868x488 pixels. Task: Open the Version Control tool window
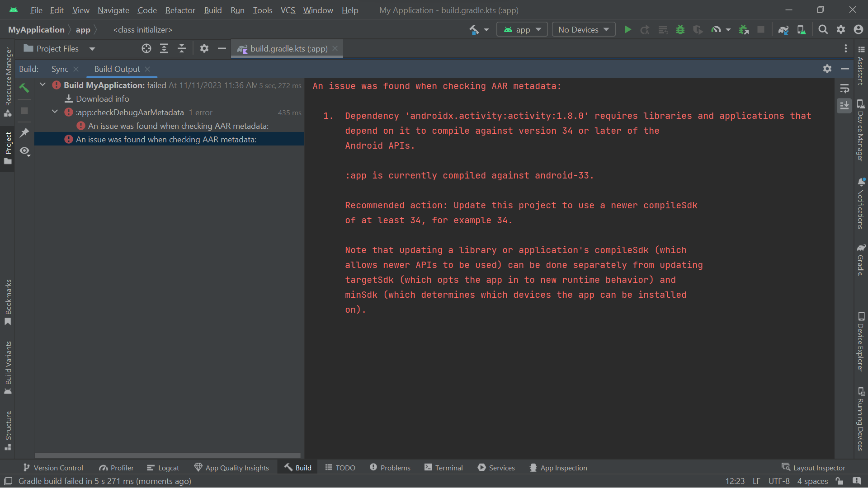[x=53, y=468]
